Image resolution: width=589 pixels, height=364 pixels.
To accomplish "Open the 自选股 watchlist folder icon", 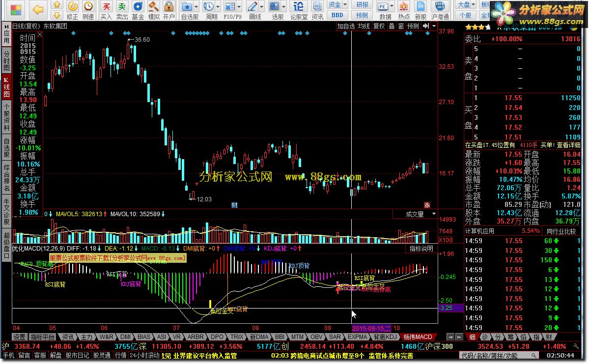I will [187, 7].
